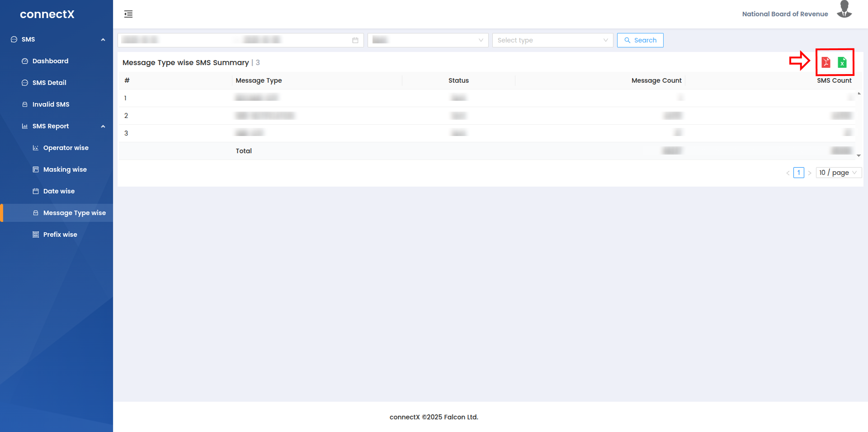This screenshot has width=868, height=432.
Task: Click the date range input field
Action: point(235,40)
